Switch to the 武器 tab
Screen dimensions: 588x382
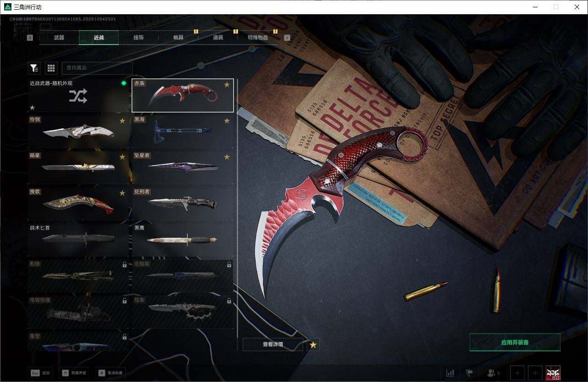tap(59, 38)
